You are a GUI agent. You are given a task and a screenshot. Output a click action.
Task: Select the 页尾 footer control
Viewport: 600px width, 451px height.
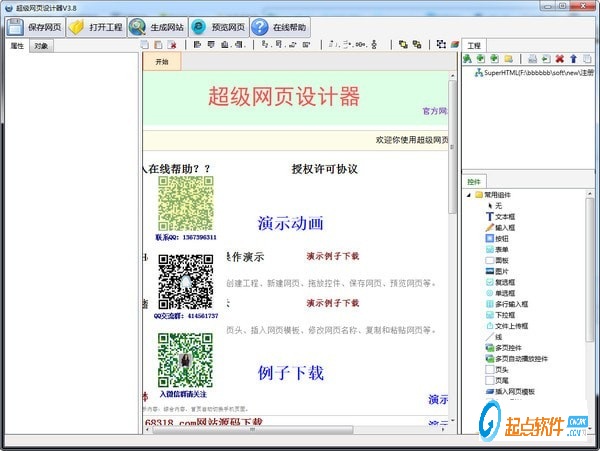coord(497,381)
